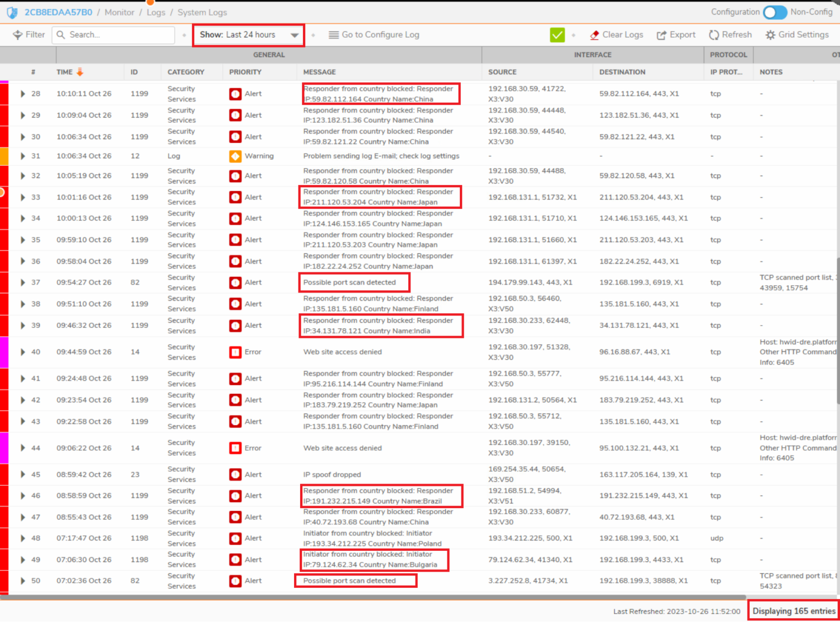Click the Search input field
The image size is (840, 622).
pyautogui.click(x=119, y=35)
